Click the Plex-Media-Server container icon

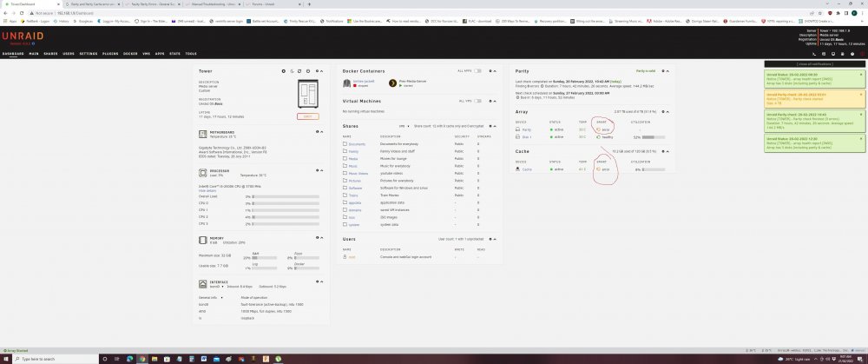click(x=393, y=83)
